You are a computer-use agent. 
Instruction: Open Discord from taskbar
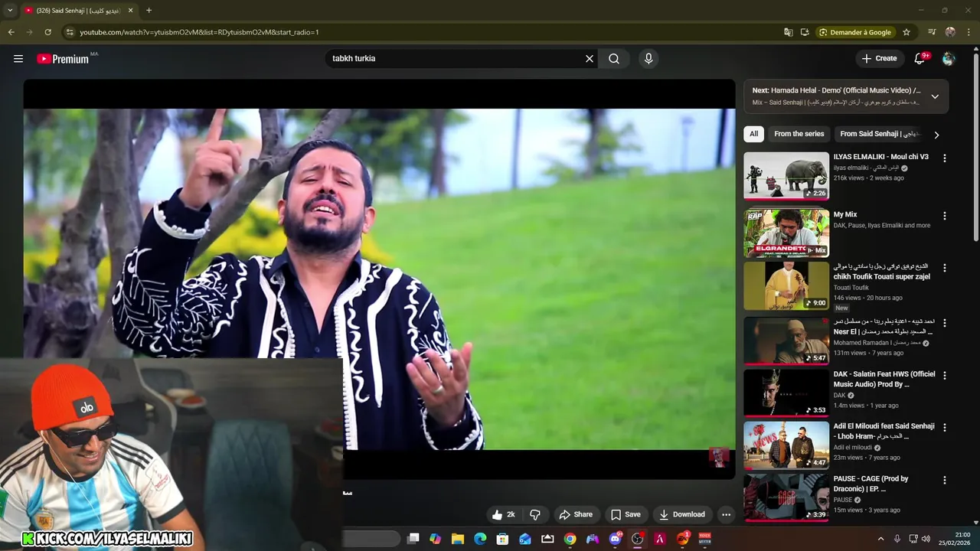(615, 539)
